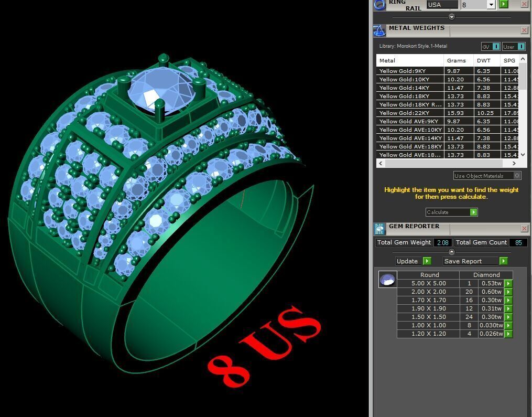Click green arrow beside Calculate

pyautogui.click(x=473, y=212)
